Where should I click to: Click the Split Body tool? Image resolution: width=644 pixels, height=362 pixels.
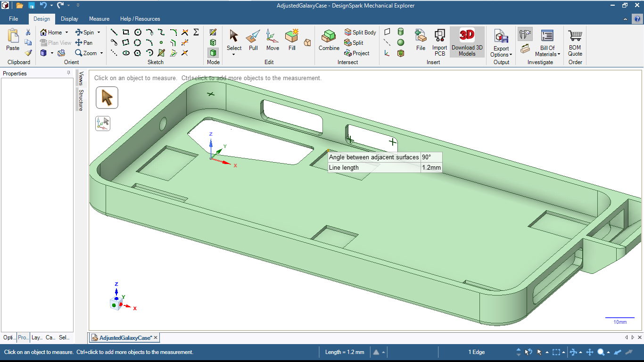tap(360, 32)
